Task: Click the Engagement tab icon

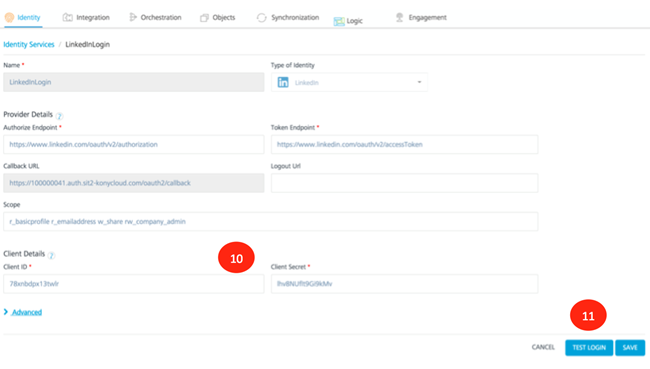Action: pyautogui.click(x=399, y=17)
